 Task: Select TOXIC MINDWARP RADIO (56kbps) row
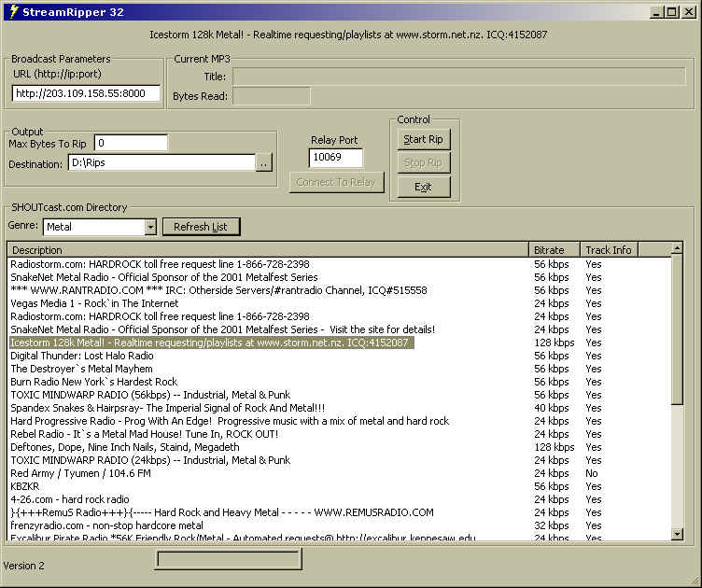339,395
